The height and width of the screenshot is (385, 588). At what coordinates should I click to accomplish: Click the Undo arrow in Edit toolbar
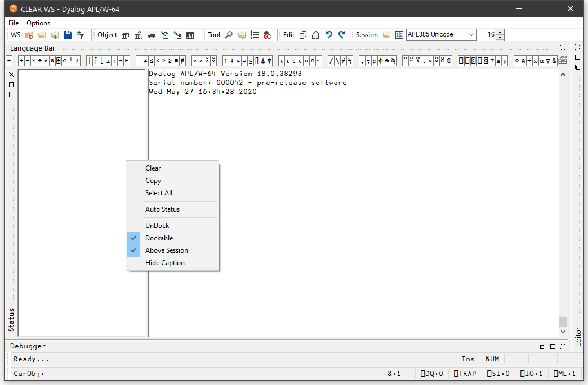coord(329,35)
